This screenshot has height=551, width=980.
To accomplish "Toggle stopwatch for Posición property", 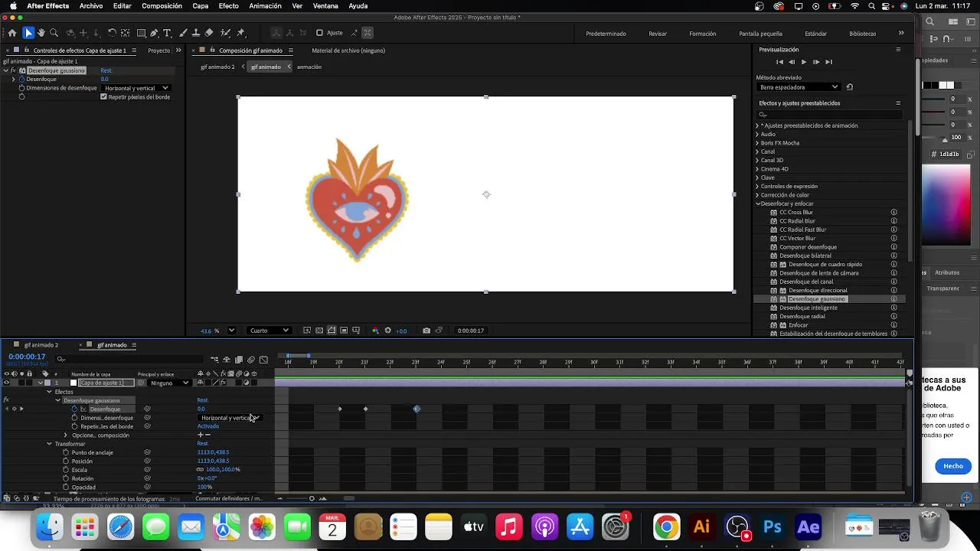I will (66, 461).
